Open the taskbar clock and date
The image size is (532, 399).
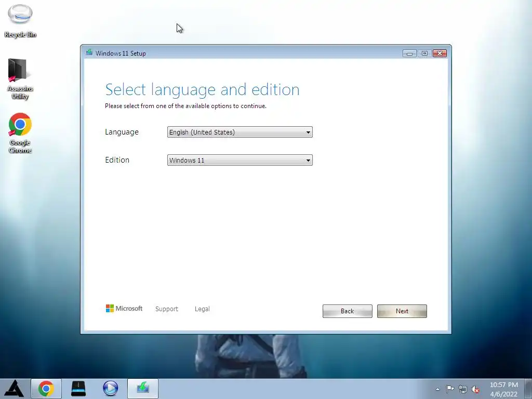click(504, 389)
